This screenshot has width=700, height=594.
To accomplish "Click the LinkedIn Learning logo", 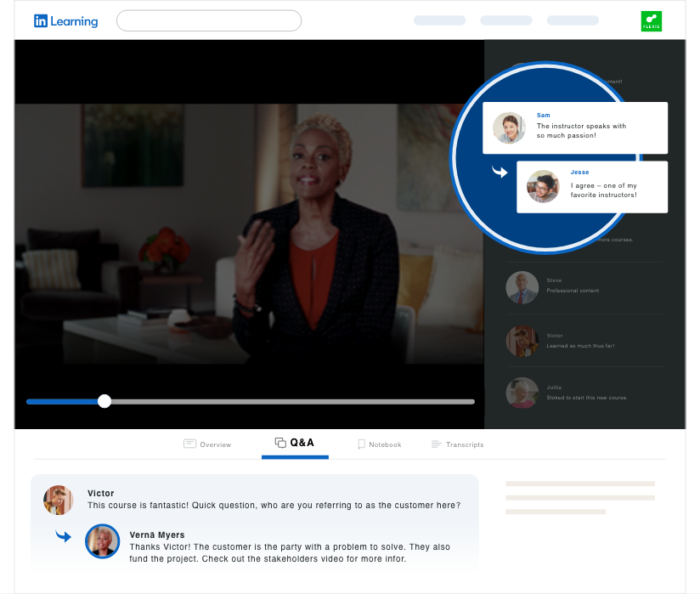I will [65, 21].
